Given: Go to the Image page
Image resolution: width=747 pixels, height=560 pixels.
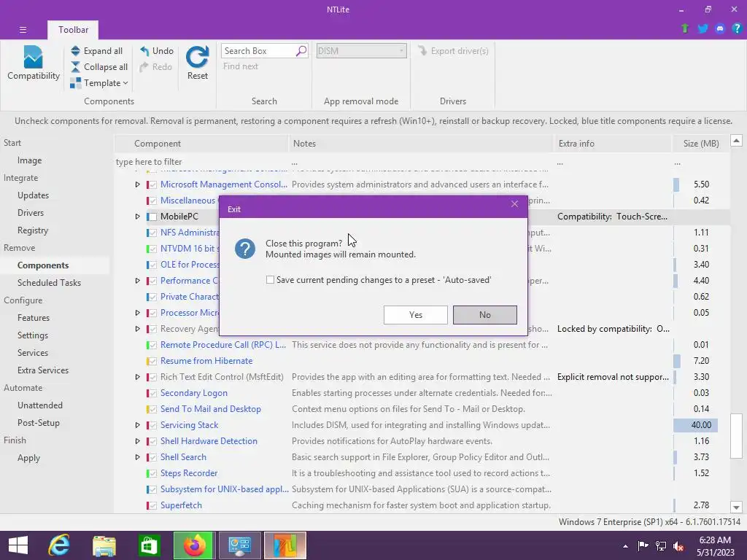Looking at the screenshot, I should (29, 160).
